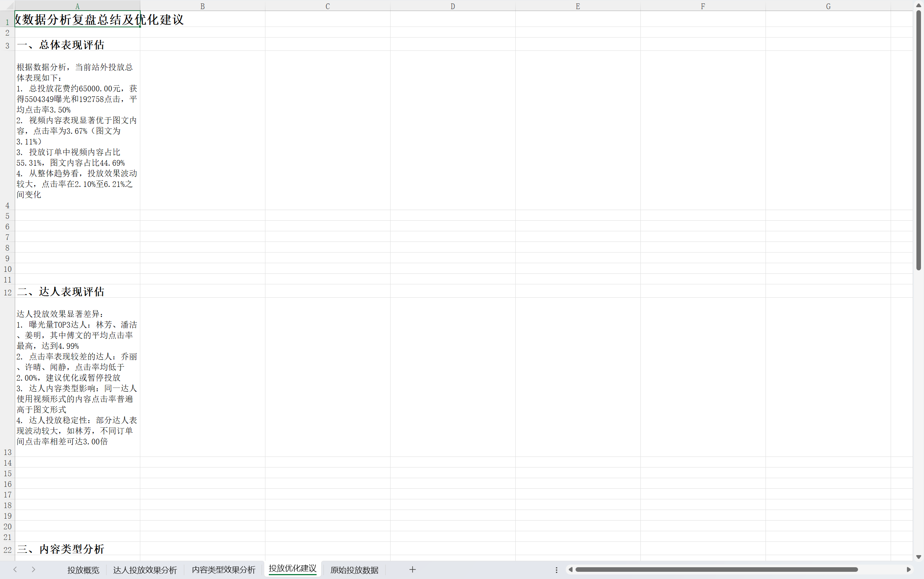The image size is (924, 579).
Task: Open the three-dot sheet options menu
Action: 556,570
